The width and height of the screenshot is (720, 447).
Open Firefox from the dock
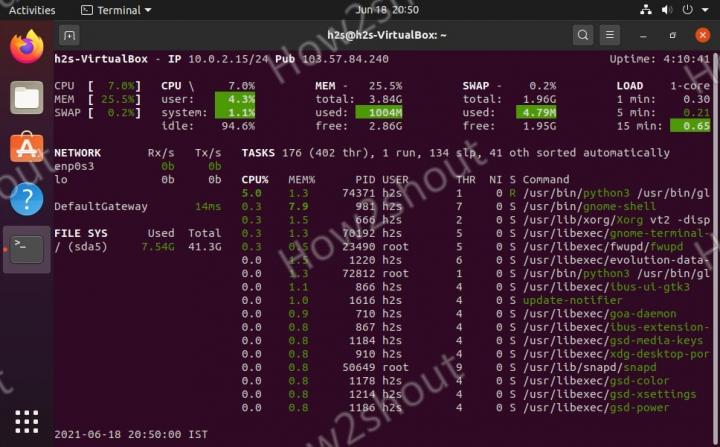click(27, 46)
